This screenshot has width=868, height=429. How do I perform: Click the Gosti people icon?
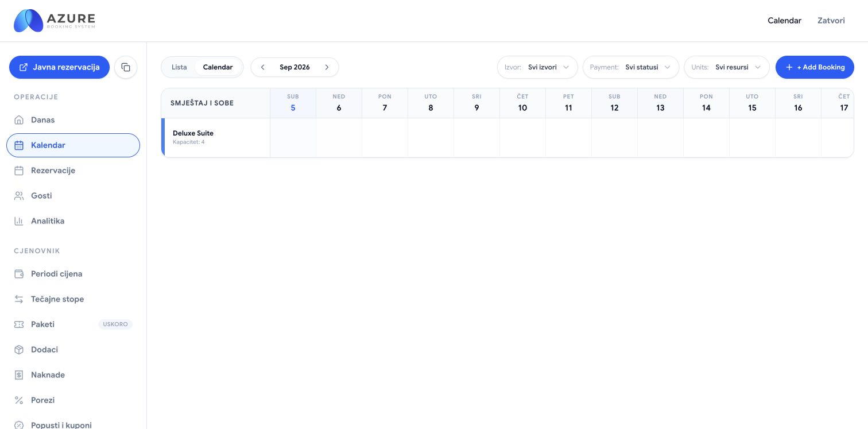[x=19, y=196]
